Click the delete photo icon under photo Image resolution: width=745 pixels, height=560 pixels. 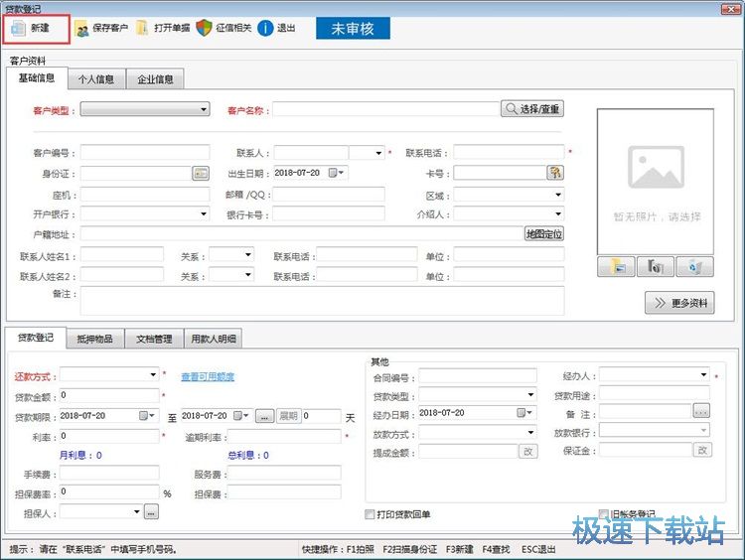pyautogui.click(x=694, y=266)
